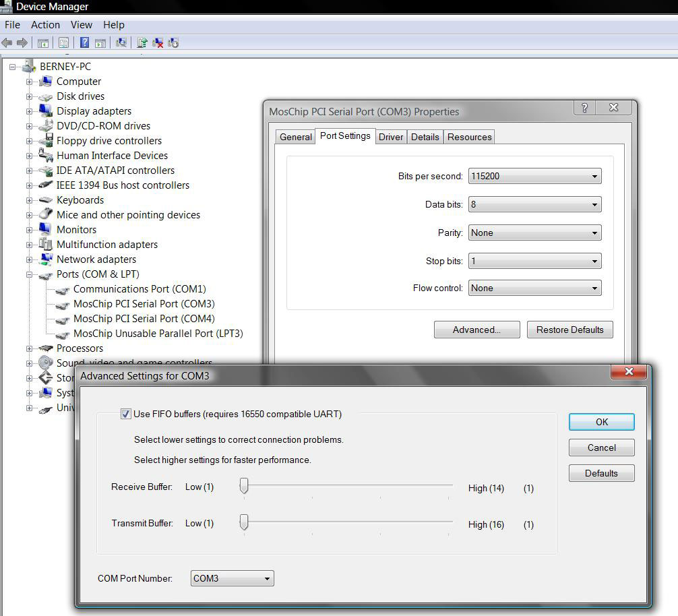Select MosChip PCI Serial Port (COM4)
Screen dimensions: 678x616
coord(144,319)
